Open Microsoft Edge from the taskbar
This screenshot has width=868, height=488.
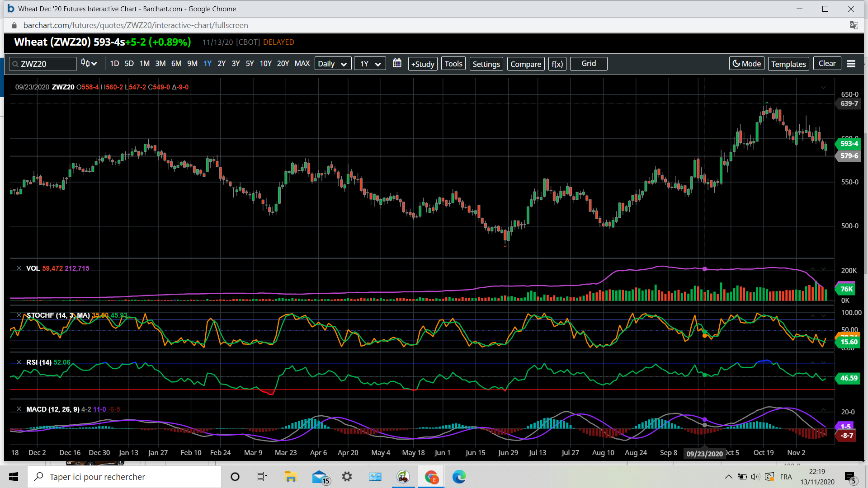(459, 477)
